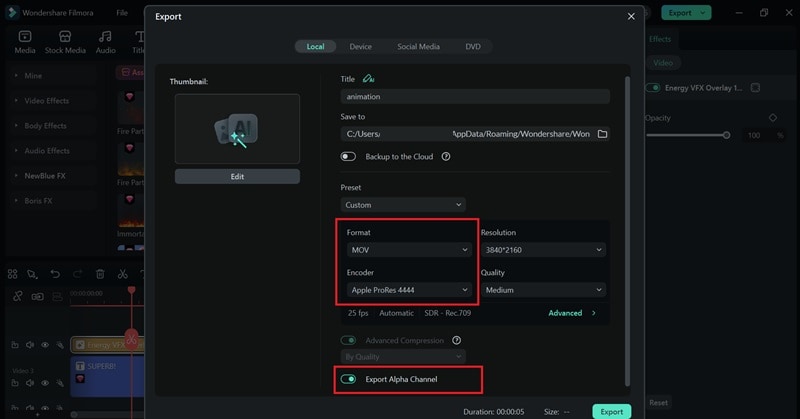This screenshot has width=800, height=419.
Task: Mute the Energy VFX track
Action: pos(30,345)
